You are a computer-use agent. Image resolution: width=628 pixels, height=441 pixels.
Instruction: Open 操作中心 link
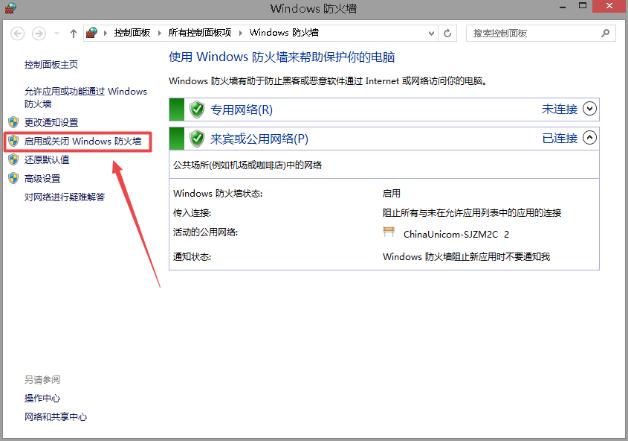(x=42, y=398)
